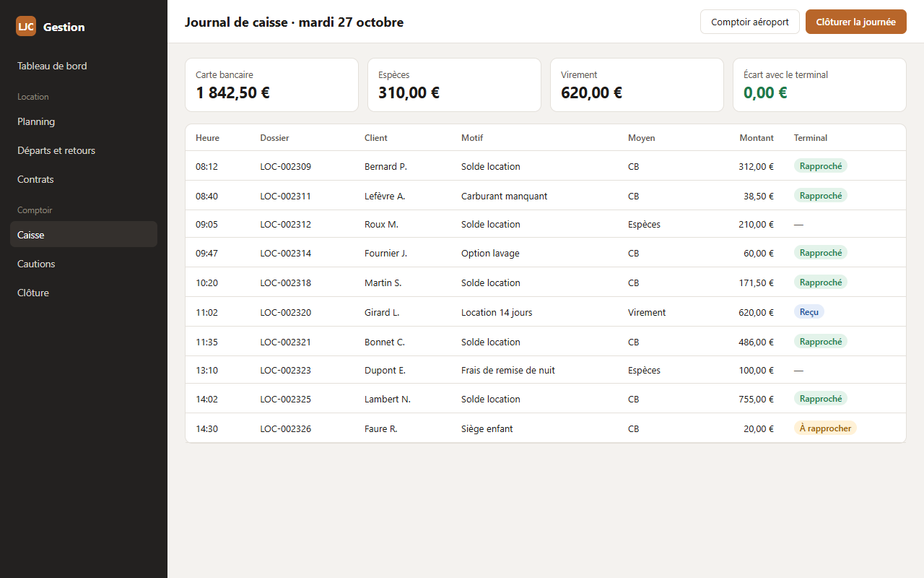Click the Écart avec le terminal card

click(x=819, y=85)
